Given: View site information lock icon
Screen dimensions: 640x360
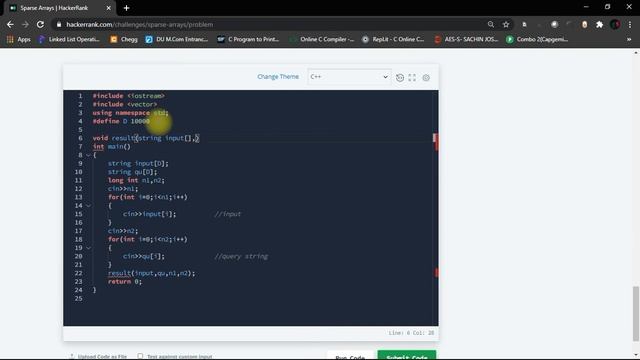Looking at the screenshot, I should click(x=59, y=24).
